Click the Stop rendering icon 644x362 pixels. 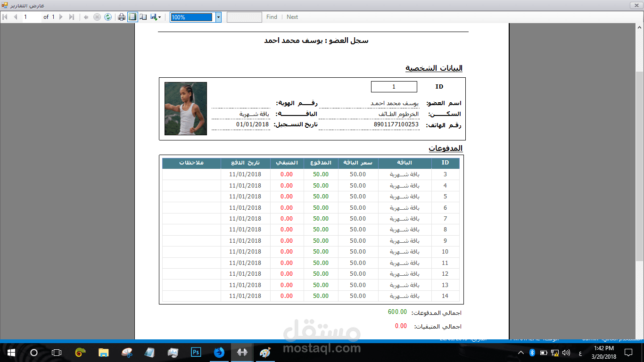click(x=97, y=17)
